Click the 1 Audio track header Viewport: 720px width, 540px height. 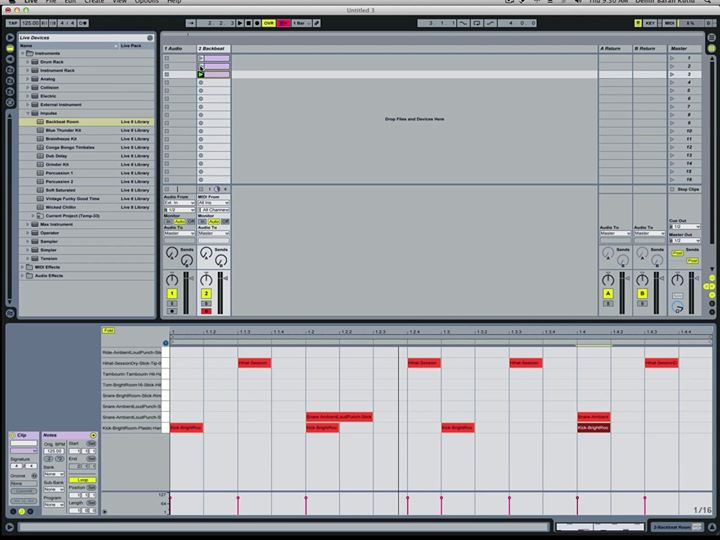(179, 48)
